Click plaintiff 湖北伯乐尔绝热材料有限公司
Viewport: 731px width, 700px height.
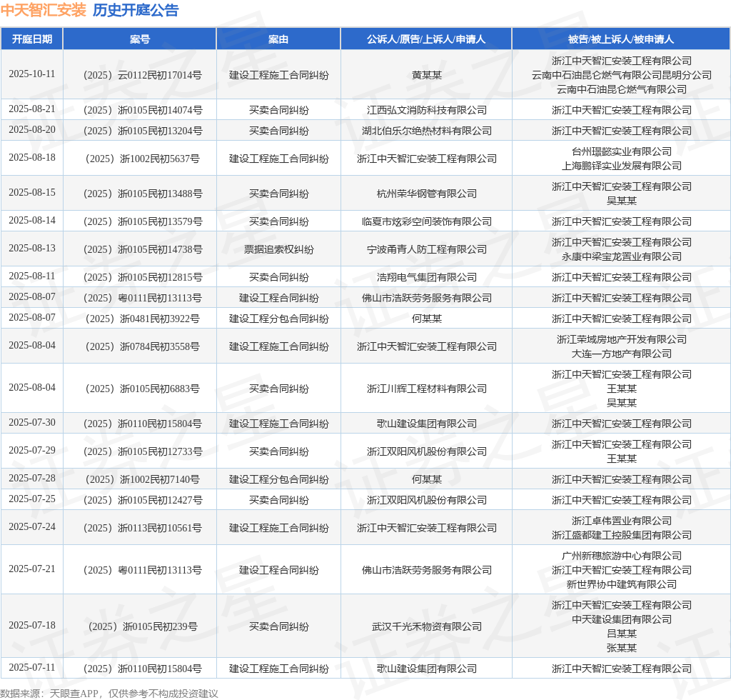(x=427, y=131)
